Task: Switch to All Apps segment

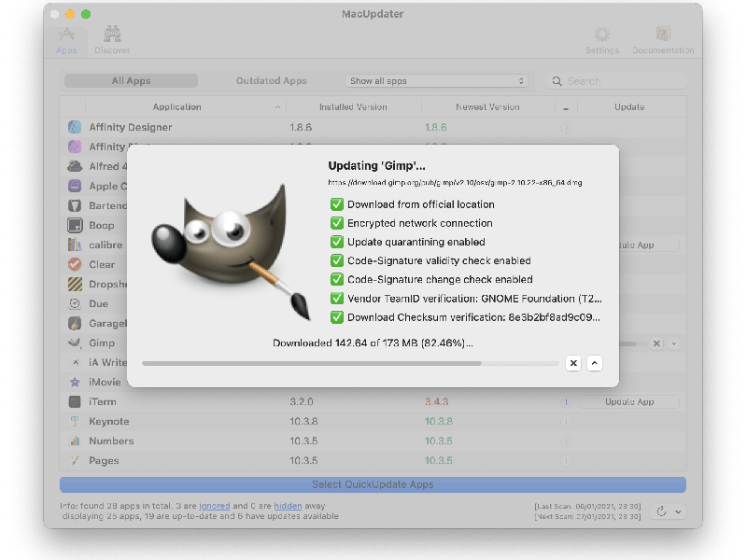Action: 131,81
